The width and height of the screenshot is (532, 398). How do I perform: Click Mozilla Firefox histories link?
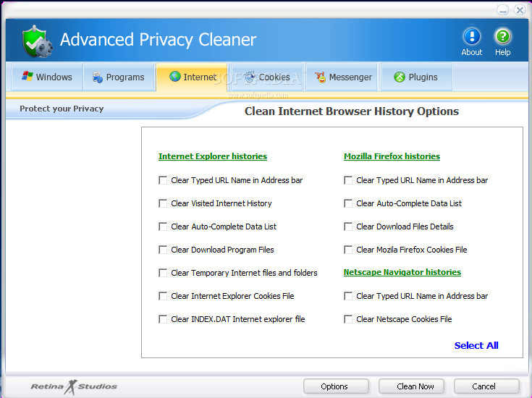tap(392, 156)
